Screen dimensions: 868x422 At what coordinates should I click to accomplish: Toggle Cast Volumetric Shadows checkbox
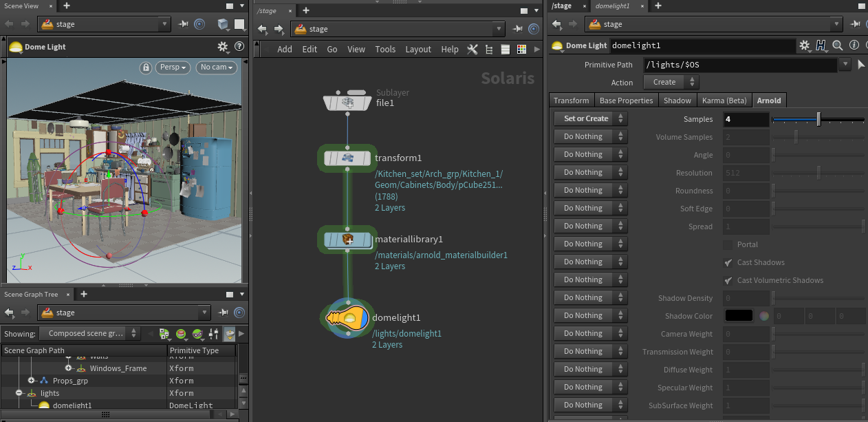tap(728, 280)
